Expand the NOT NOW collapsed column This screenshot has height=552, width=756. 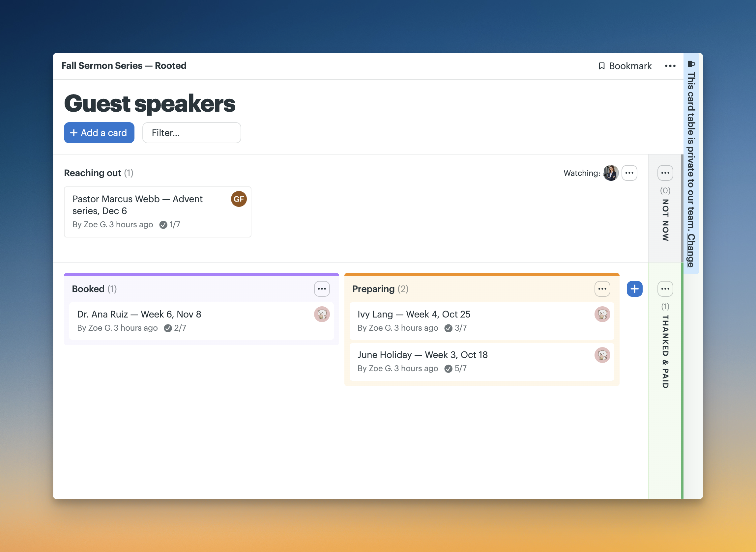coord(665,220)
